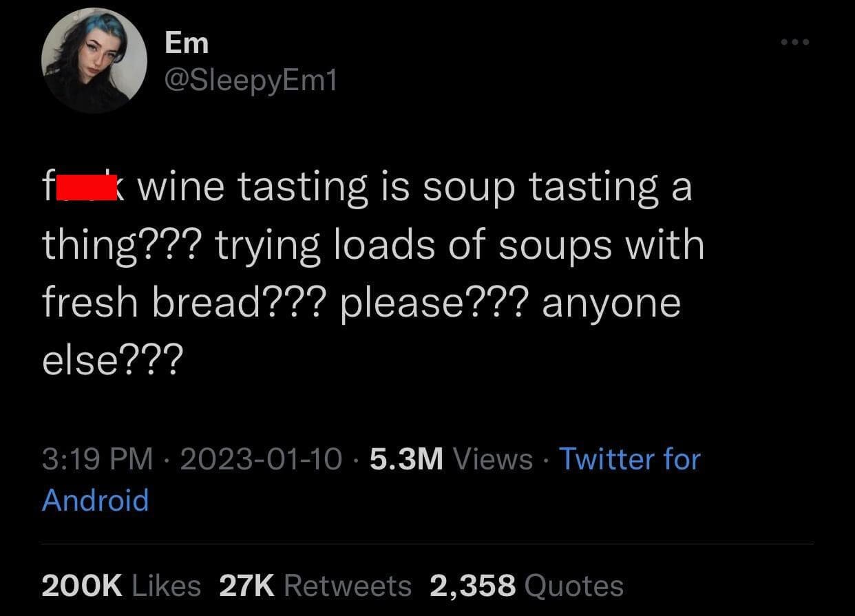Show the 200K likes number

pos(82,586)
